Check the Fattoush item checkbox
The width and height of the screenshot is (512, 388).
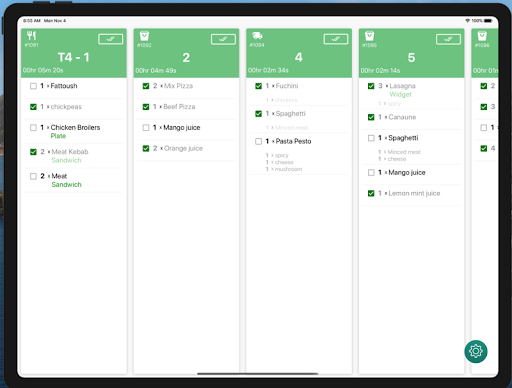33,86
